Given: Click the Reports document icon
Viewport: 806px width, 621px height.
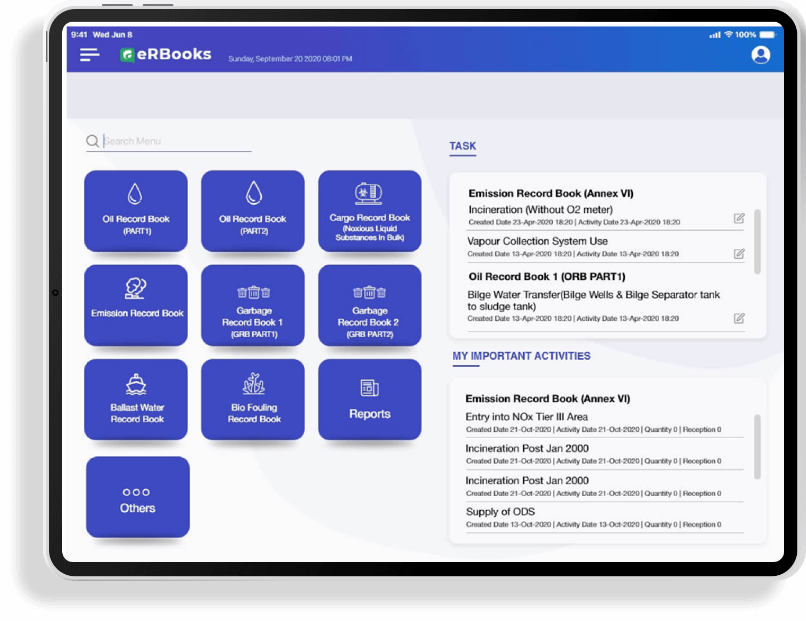Looking at the screenshot, I should (370, 388).
